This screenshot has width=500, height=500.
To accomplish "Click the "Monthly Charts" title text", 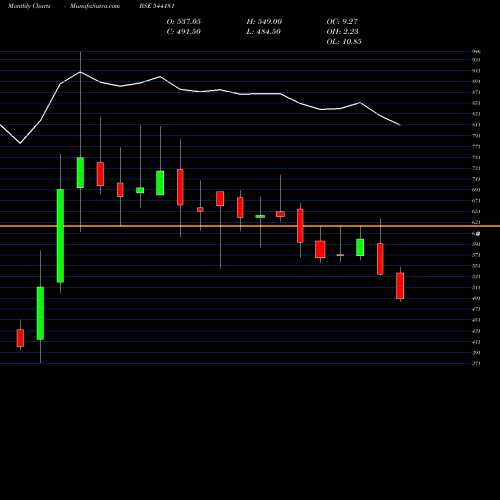I will 29,6.
